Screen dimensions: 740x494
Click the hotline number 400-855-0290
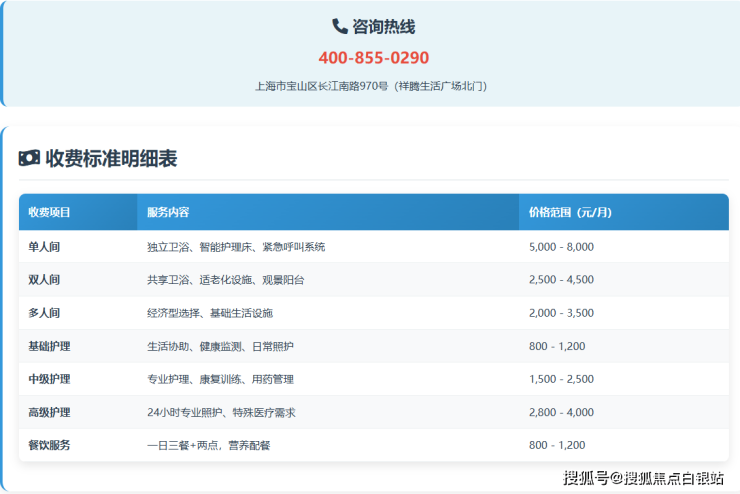pos(373,58)
